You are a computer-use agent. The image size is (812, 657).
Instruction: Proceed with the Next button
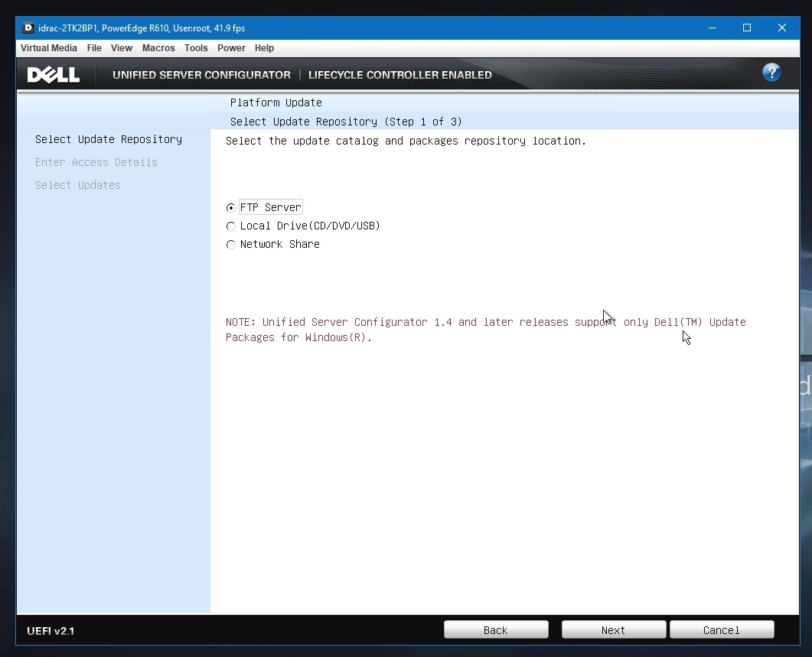coord(614,629)
